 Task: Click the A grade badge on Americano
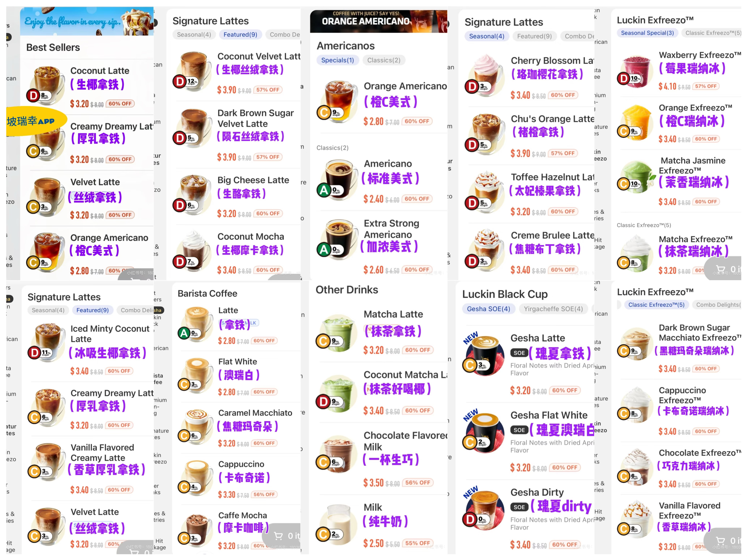[x=324, y=190]
